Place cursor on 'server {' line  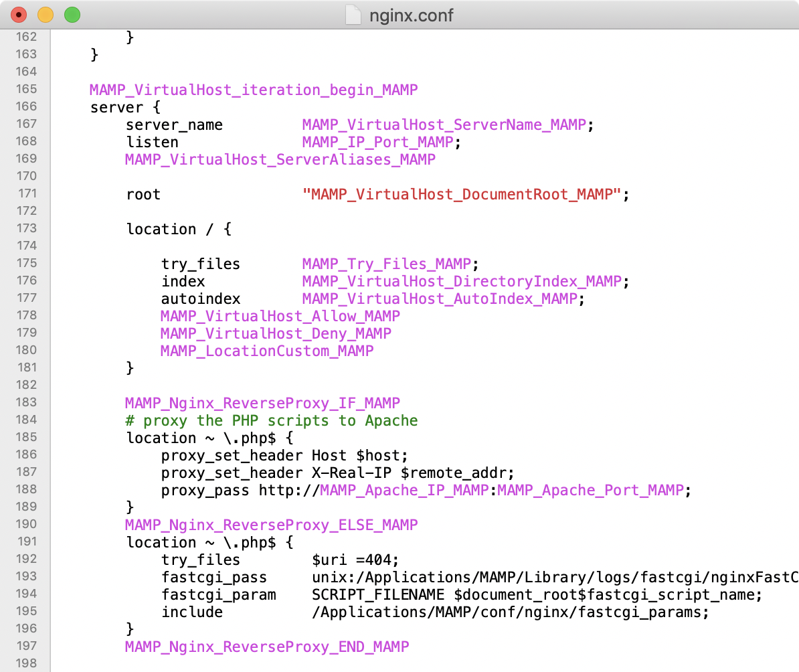click(125, 107)
